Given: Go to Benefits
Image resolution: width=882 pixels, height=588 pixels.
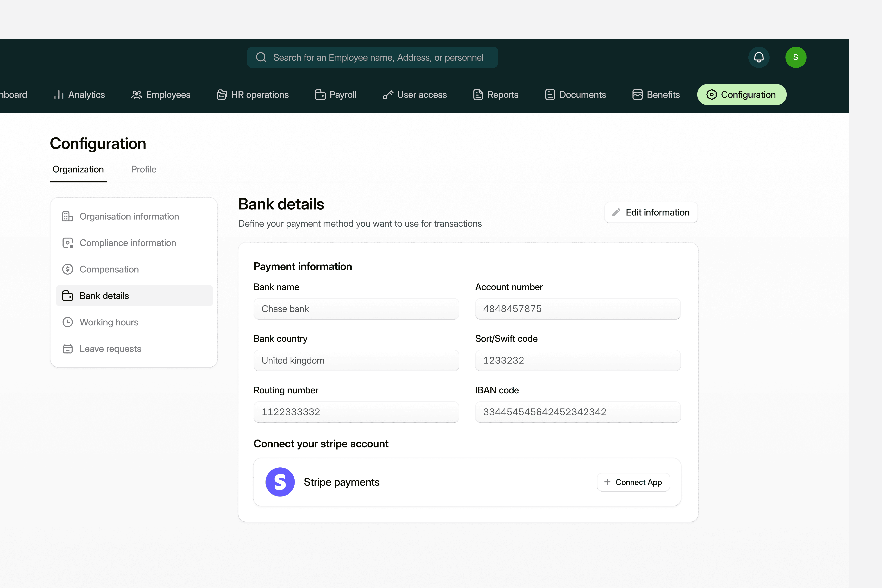Looking at the screenshot, I should click(x=656, y=95).
